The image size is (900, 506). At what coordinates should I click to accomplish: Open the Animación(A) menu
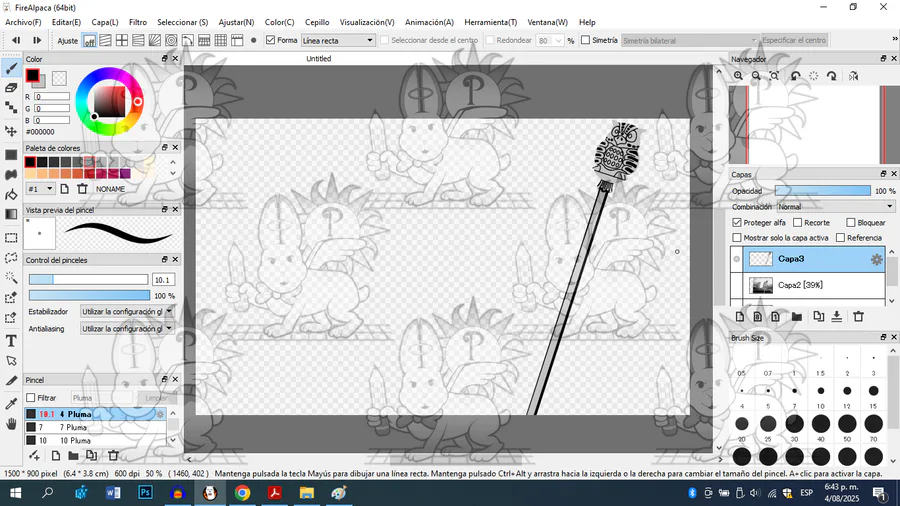(x=429, y=22)
